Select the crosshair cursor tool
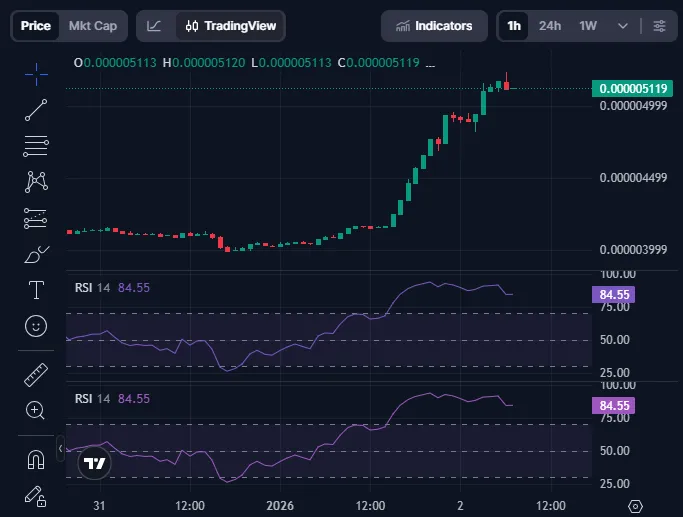683x517 pixels. coord(36,74)
